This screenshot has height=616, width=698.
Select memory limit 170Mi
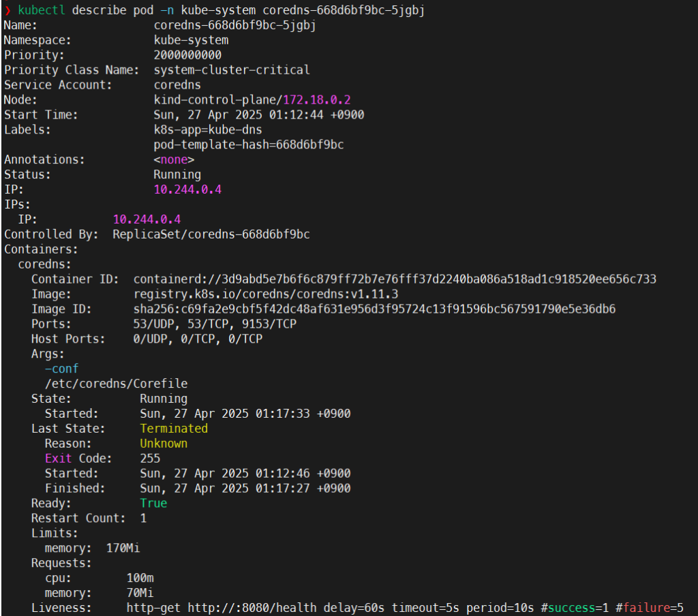123,548
